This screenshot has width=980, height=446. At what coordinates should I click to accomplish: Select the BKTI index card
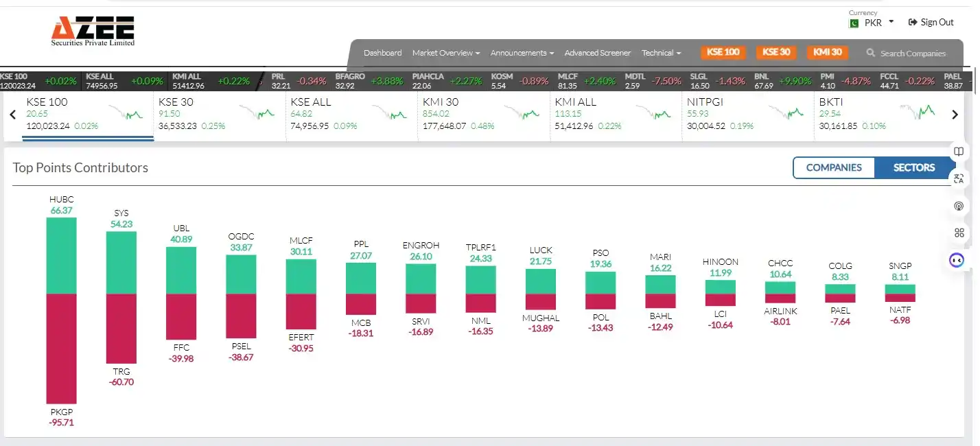tap(880, 115)
